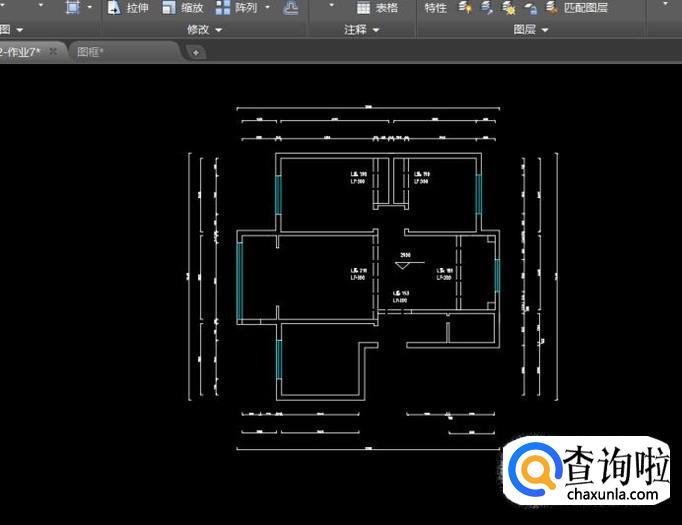Click the layer icon with the sun symbol
The width and height of the screenshot is (682, 525).
coord(508,8)
